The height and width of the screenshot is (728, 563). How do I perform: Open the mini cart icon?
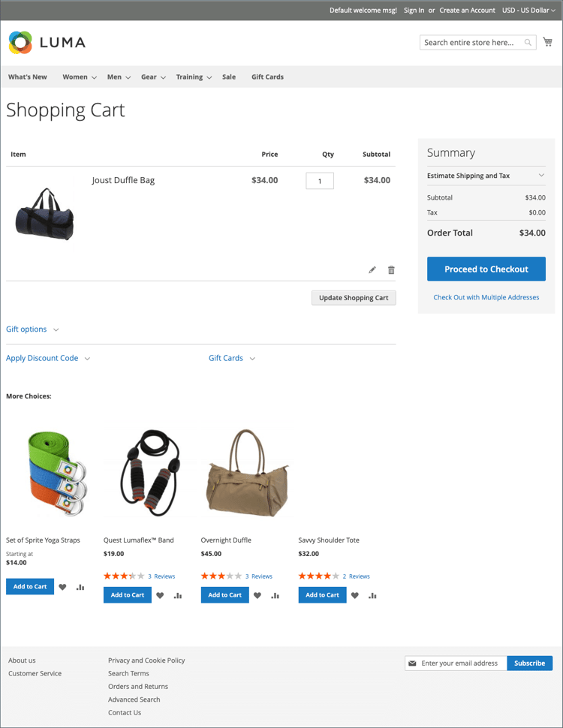pyautogui.click(x=548, y=41)
